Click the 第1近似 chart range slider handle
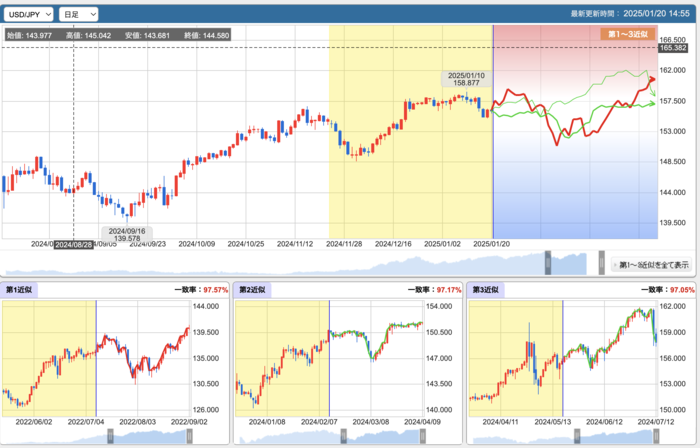Screen dimensions: 700x448 (x=109, y=435)
